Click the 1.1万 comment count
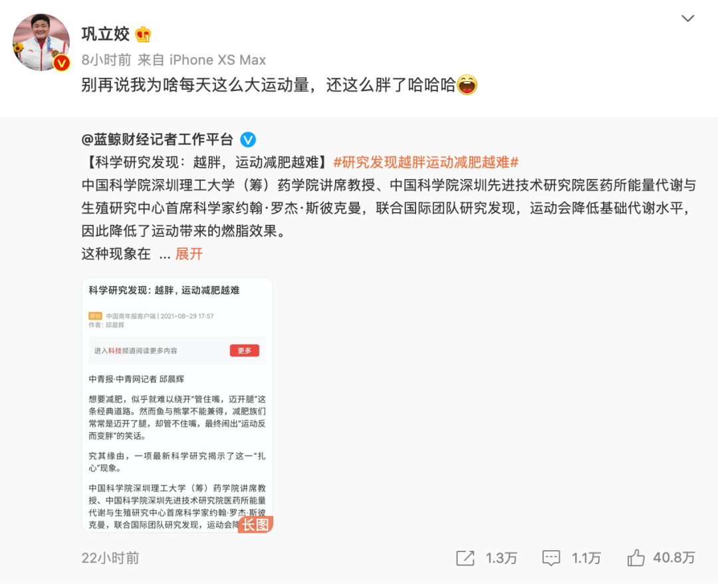 pos(586,558)
